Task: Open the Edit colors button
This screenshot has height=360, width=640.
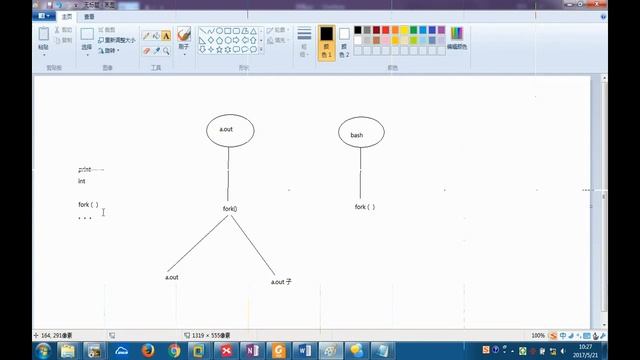Action: (x=457, y=38)
